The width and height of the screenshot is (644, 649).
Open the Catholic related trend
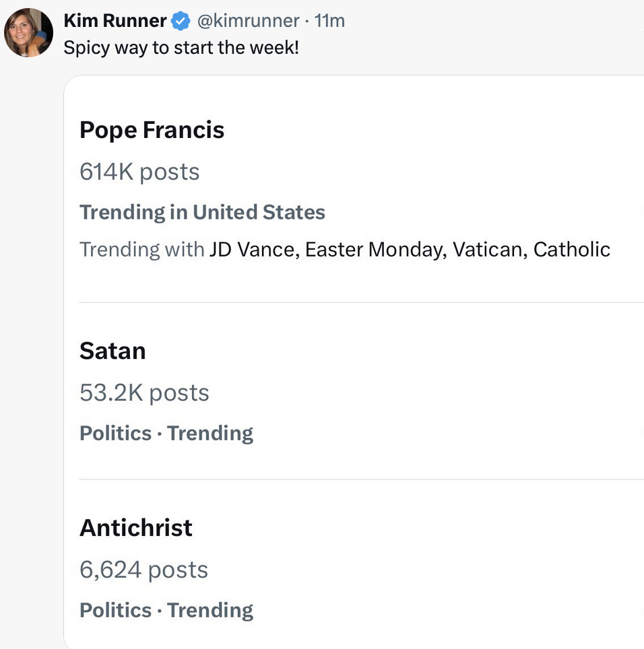[571, 250]
